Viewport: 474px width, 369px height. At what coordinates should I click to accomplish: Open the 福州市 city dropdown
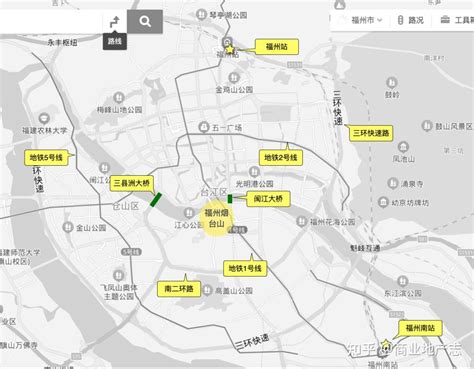tap(367, 20)
